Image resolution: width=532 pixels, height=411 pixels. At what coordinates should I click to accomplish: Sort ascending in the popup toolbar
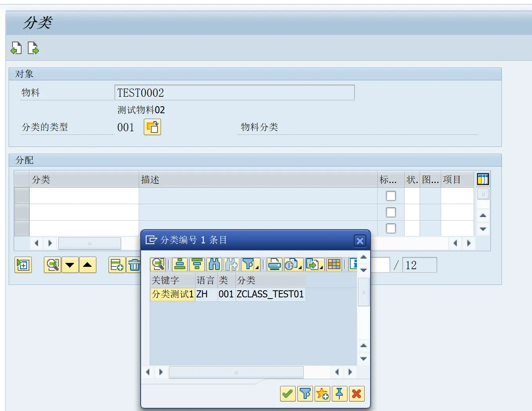pyautogui.click(x=180, y=265)
